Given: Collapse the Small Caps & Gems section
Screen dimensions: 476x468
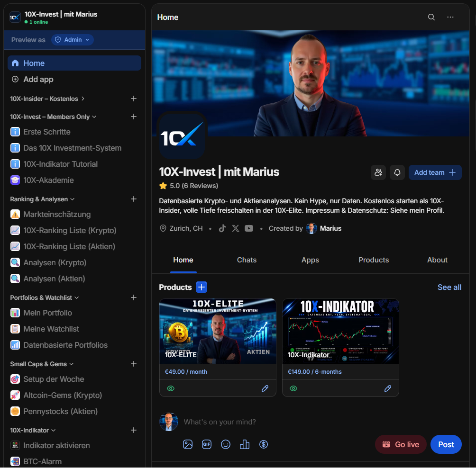Looking at the screenshot, I should pos(42,364).
